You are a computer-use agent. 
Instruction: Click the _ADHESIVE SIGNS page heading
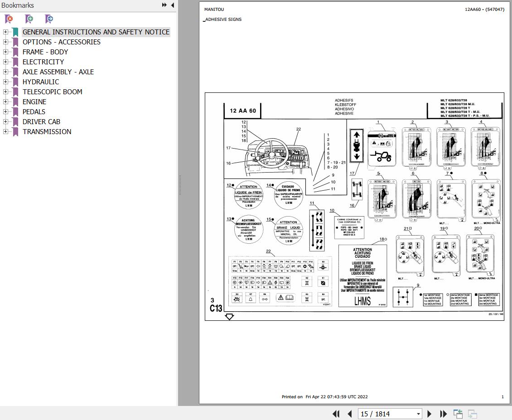point(222,19)
